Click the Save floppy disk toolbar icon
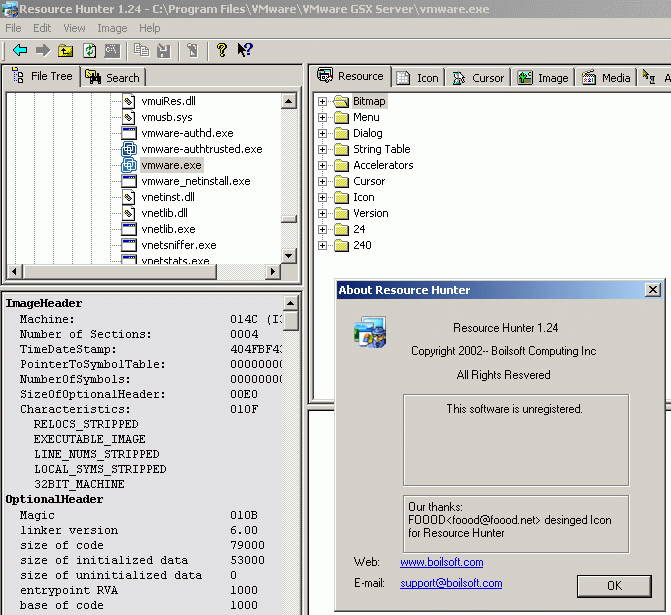This screenshot has width=671, height=615. click(x=163, y=51)
